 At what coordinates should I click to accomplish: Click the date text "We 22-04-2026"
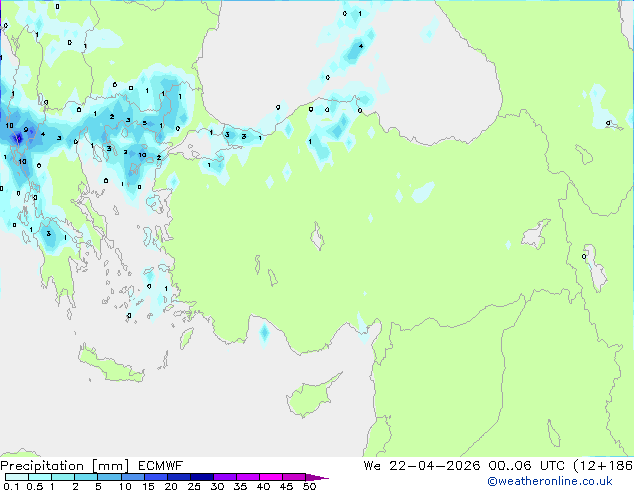422,466
